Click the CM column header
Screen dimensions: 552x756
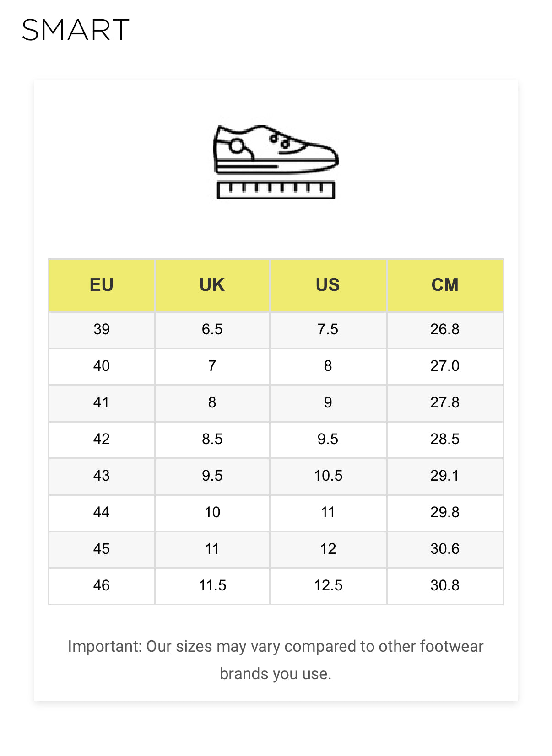click(444, 285)
